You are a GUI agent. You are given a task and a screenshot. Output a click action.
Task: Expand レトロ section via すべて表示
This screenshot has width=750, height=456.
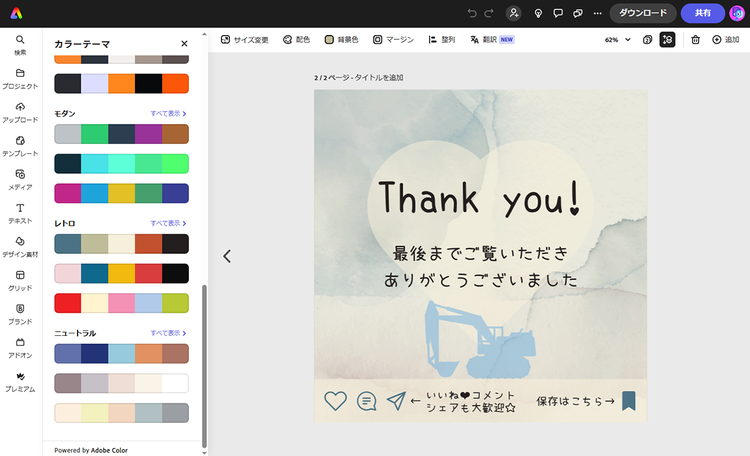point(168,223)
